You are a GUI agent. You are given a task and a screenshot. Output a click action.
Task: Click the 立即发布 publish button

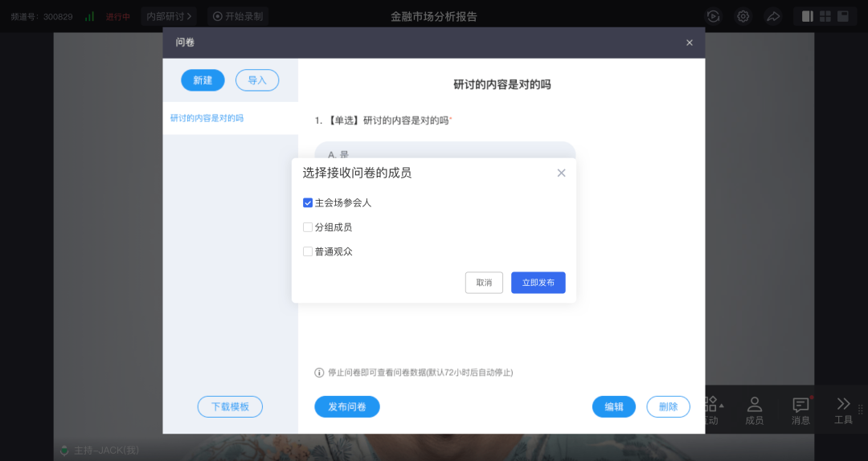(538, 283)
